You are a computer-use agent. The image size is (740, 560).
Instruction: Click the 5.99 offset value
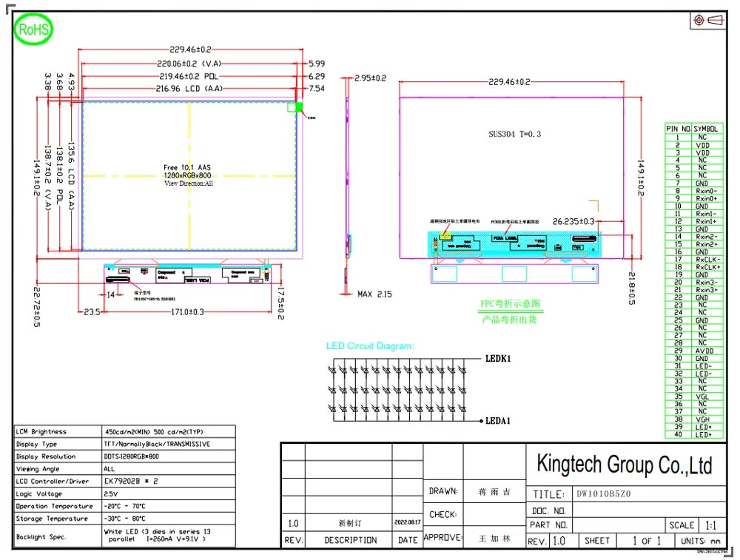pos(317,64)
